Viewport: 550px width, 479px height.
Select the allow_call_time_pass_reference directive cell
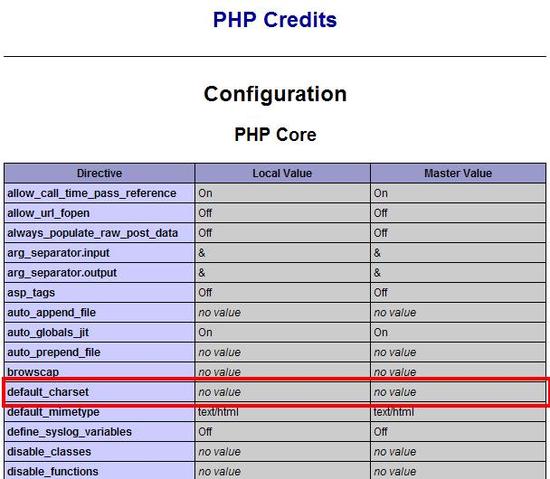[99, 193]
